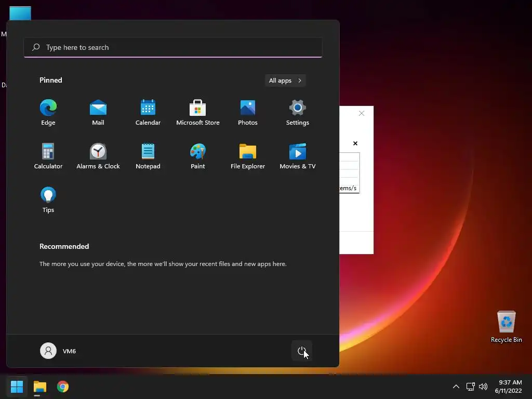This screenshot has width=532, height=399.
Task: Select the Recycle Bin desktop icon
Action: coord(506,327)
